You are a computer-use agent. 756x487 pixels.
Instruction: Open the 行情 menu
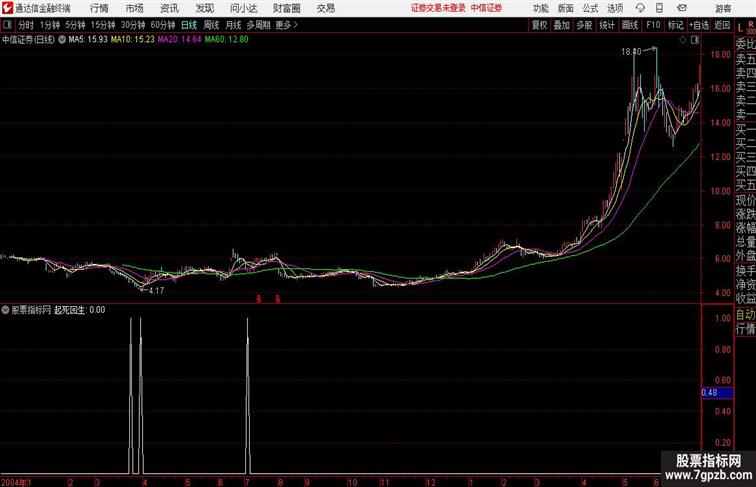(x=99, y=8)
